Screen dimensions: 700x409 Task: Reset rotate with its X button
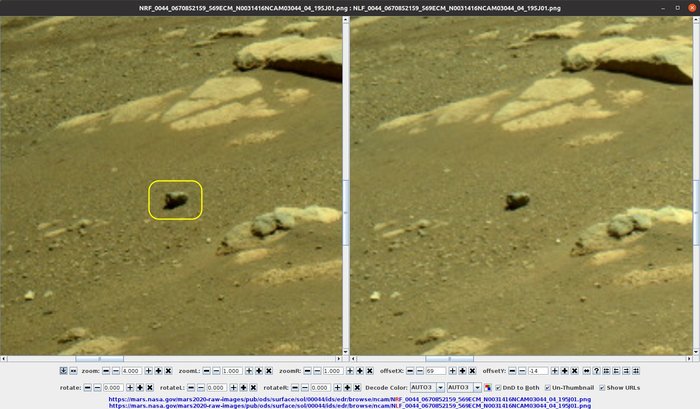click(x=150, y=388)
